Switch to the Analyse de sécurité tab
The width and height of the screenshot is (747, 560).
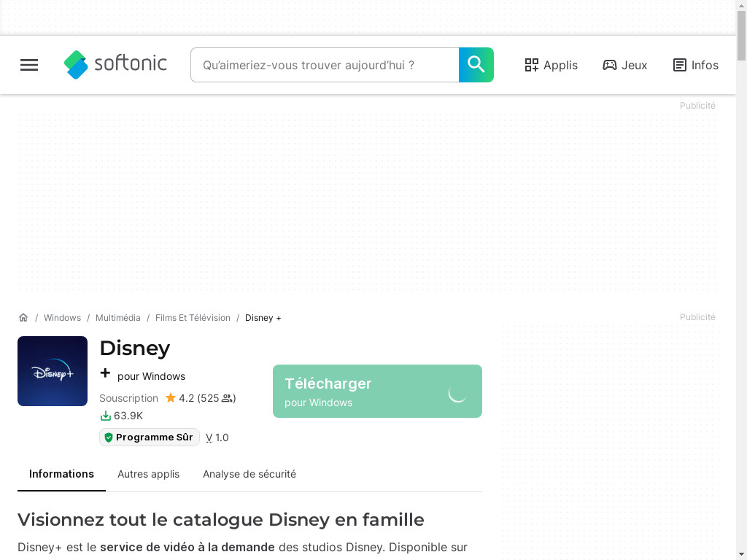[249, 474]
